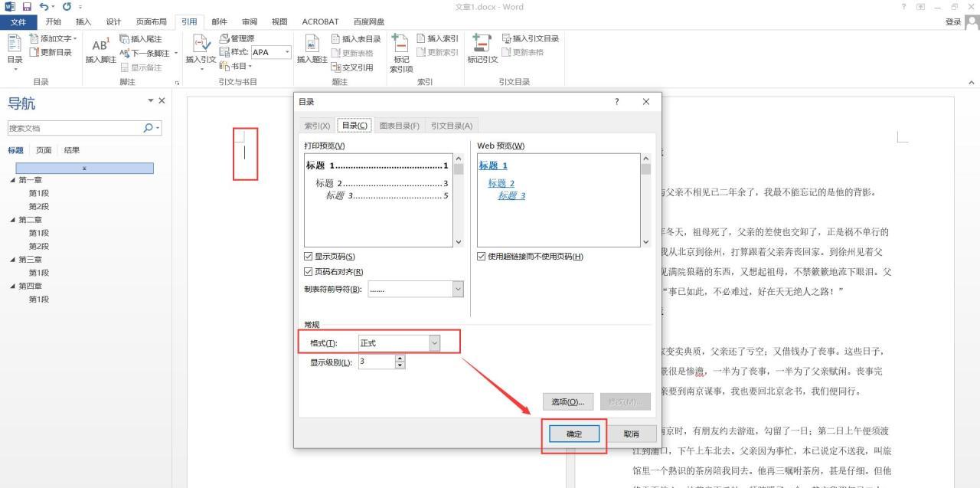
Task: Increase 显示级别 with the up spinner
Action: 400,359
